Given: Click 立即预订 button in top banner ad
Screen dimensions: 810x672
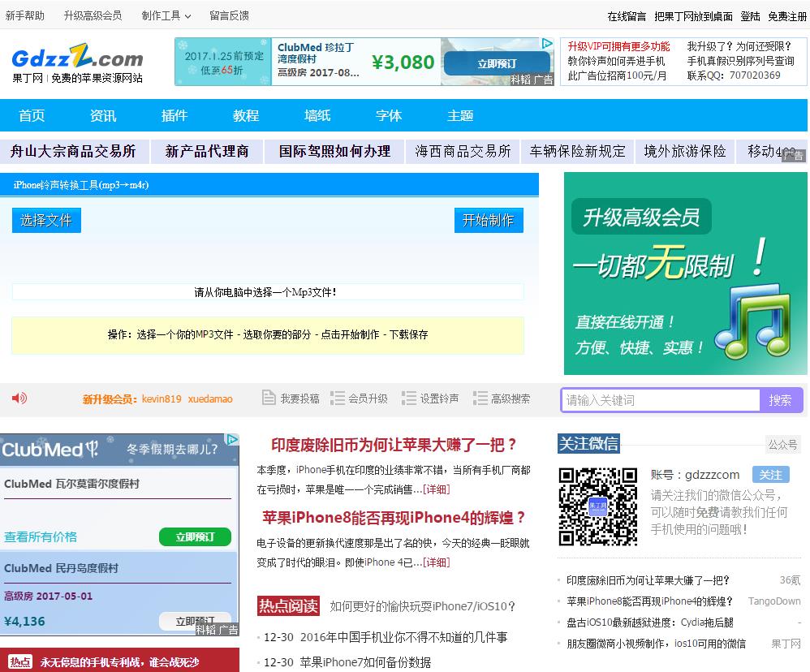Looking at the screenshot, I should click(497, 63).
